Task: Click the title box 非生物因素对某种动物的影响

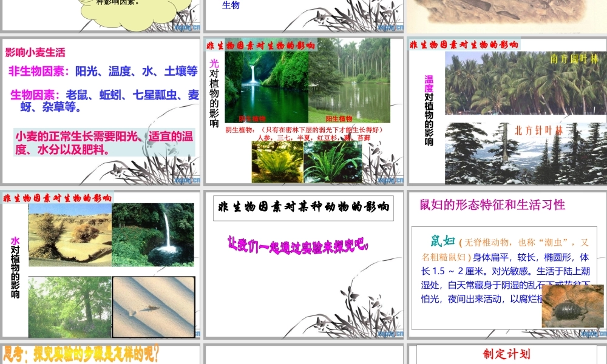Action: [x=303, y=207]
